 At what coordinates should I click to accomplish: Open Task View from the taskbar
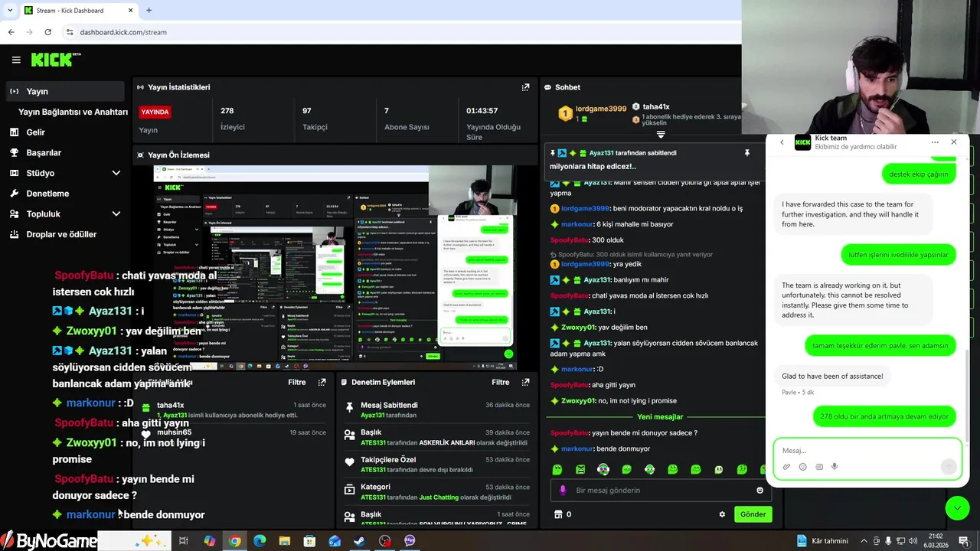184,541
